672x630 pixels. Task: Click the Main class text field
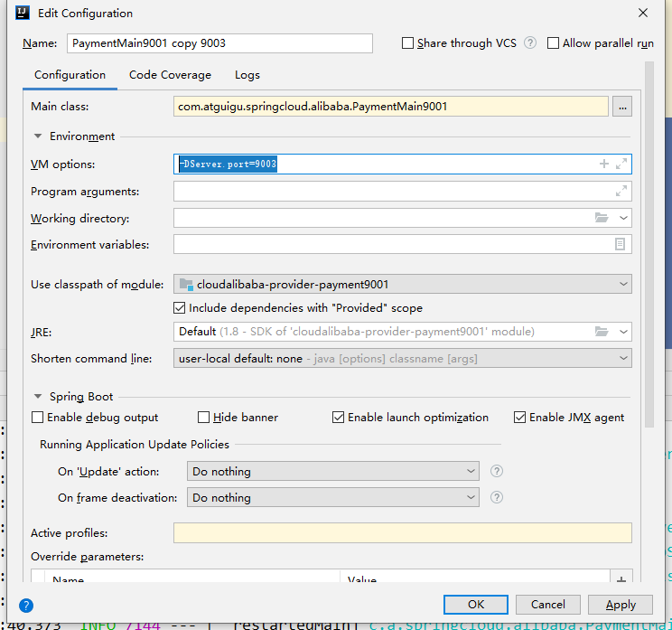[x=391, y=107]
